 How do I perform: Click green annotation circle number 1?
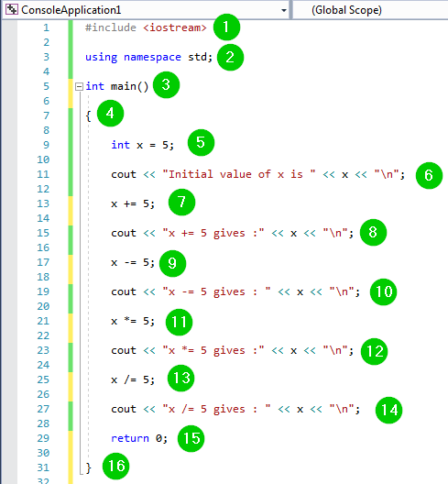tap(226, 27)
